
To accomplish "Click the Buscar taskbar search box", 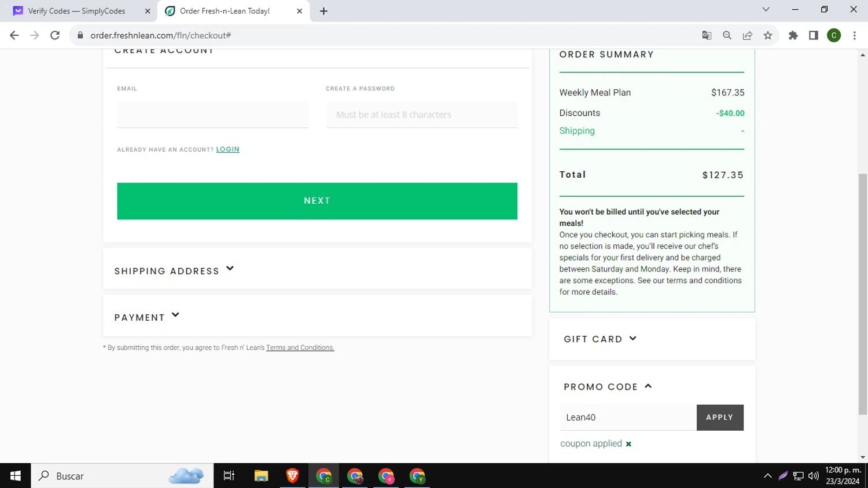I will pyautogui.click(x=122, y=476).
